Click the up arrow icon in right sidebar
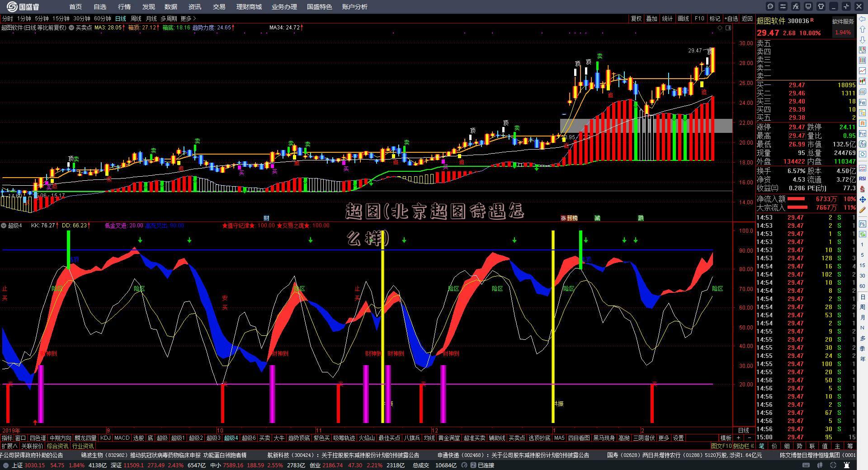 click(x=863, y=30)
